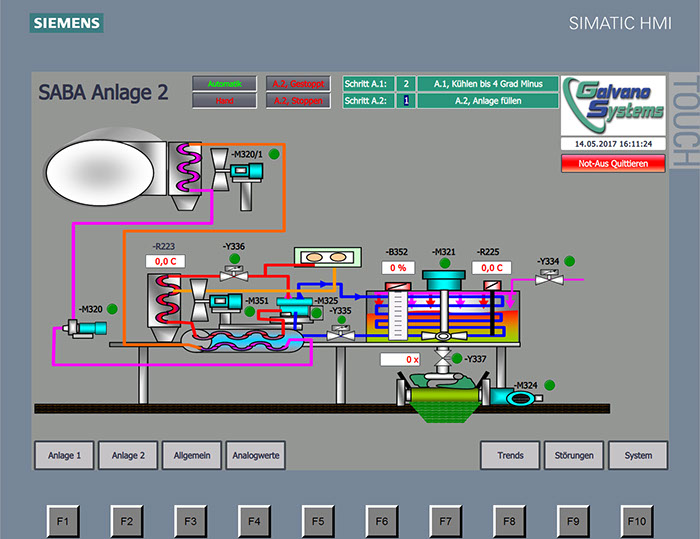
Task: Click the Y334 valve icon
Action: [548, 279]
